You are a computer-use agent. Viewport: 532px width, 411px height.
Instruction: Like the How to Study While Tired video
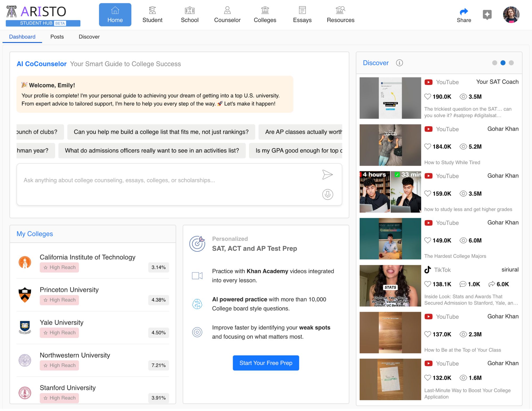[x=427, y=147]
